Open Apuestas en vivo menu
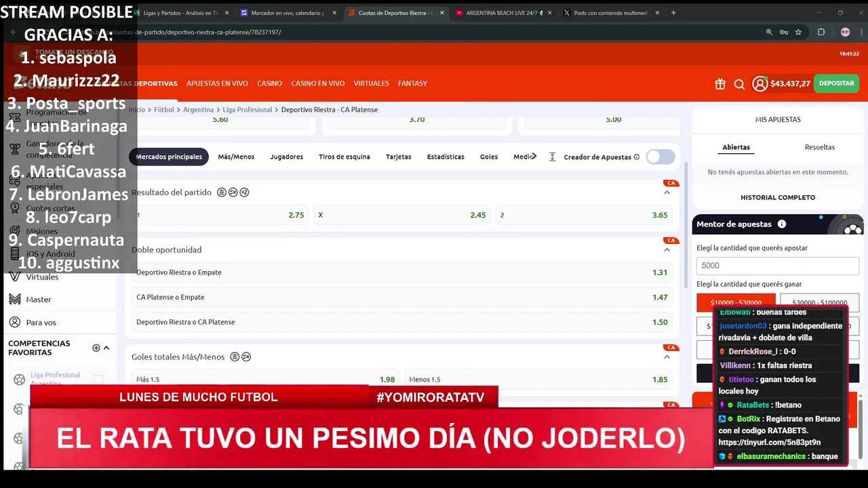The image size is (868, 488). (217, 83)
